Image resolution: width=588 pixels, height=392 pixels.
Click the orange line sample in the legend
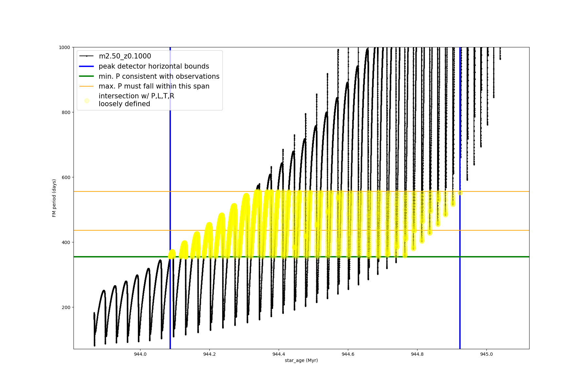(x=87, y=86)
